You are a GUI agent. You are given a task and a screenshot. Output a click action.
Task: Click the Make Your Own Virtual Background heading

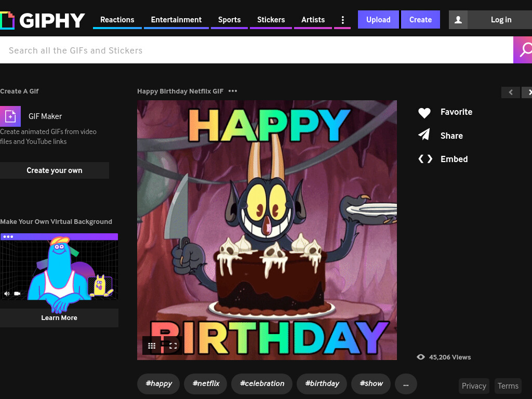click(x=56, y=221)
